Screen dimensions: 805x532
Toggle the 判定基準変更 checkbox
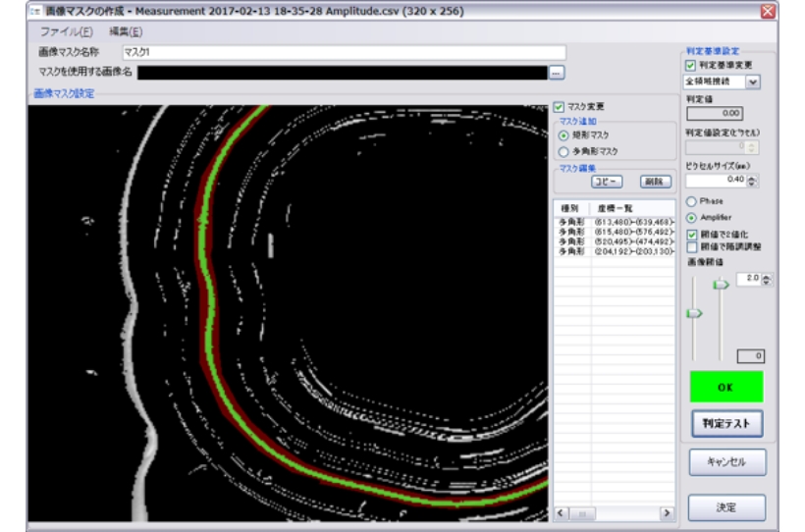point(691,65)
